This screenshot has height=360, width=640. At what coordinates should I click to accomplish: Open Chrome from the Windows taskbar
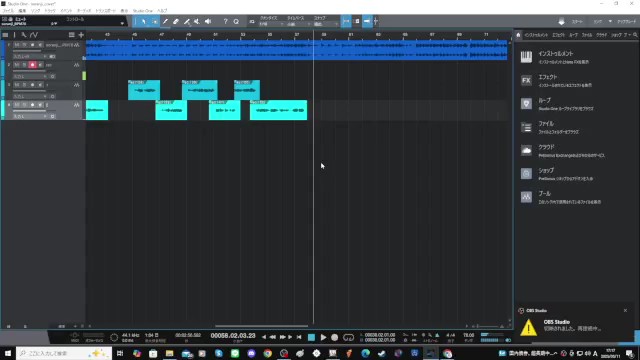click(268, 353)
